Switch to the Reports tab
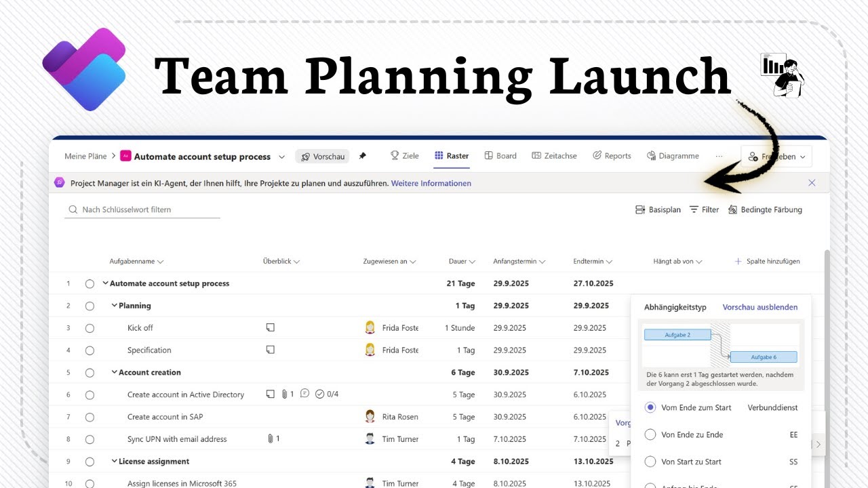The width and height of the screenshot is (868, 488). click(x=612, y=156)
